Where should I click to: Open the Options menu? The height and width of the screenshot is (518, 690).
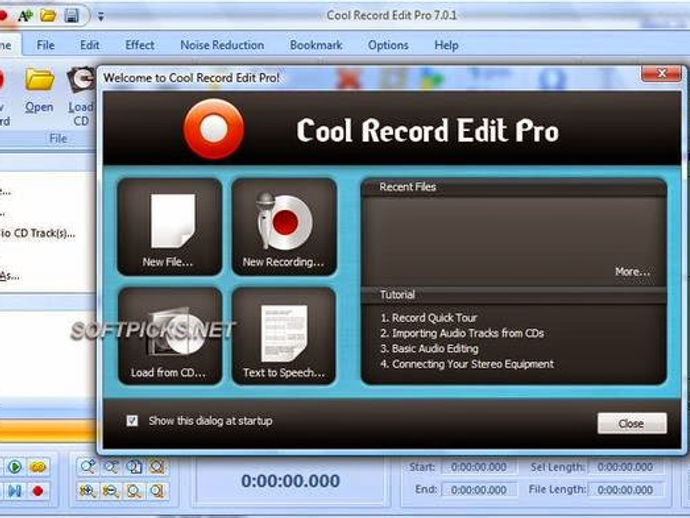388,45
